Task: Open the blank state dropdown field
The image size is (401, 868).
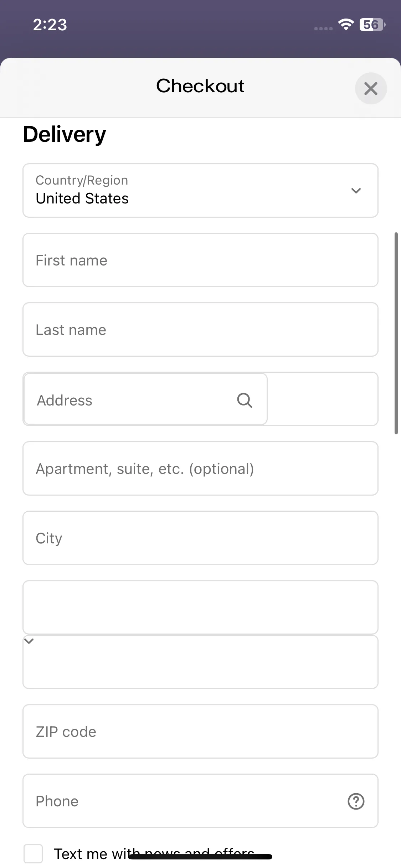Action: tap(200, 608)
